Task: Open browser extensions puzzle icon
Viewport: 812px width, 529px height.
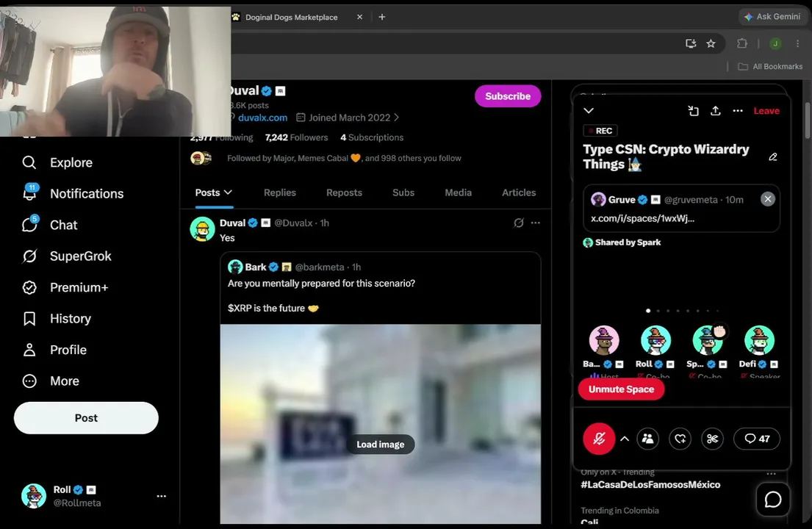Action: pos(741,43)
